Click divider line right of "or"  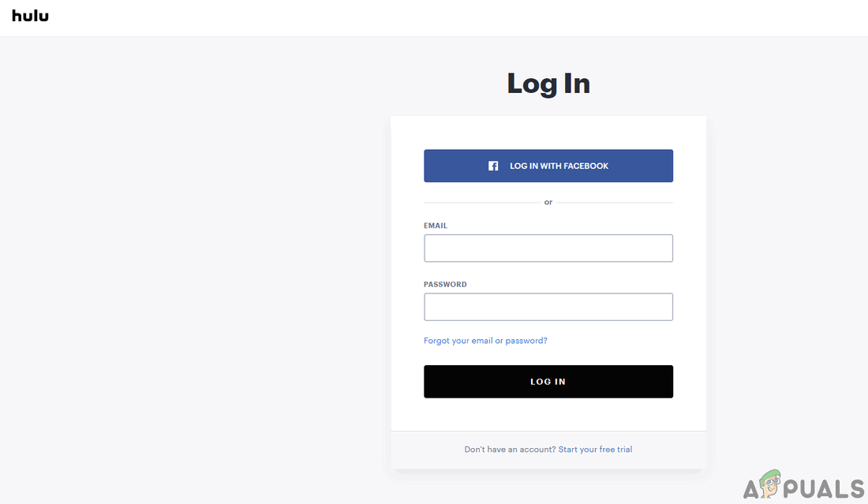[614, 203]
